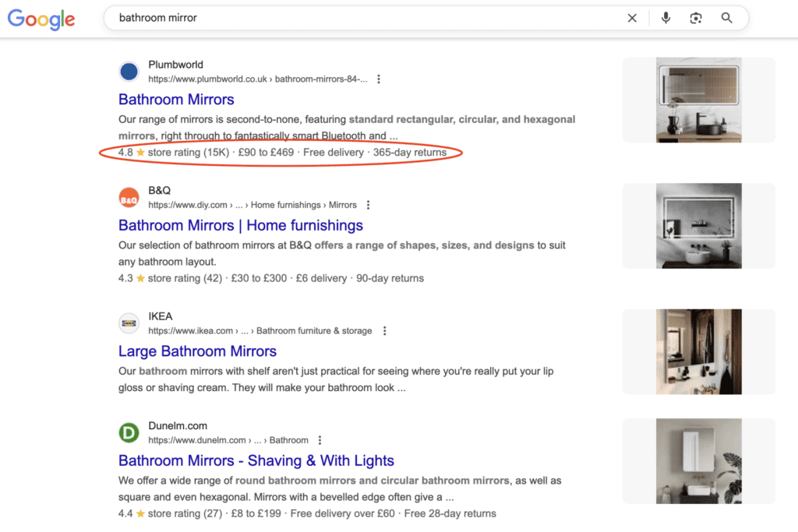The height and width of the screenshot is (532, 798).
Task: Open the Plumbworld Bathroom Mirrors result link
Action: click(x=176, y=100)
